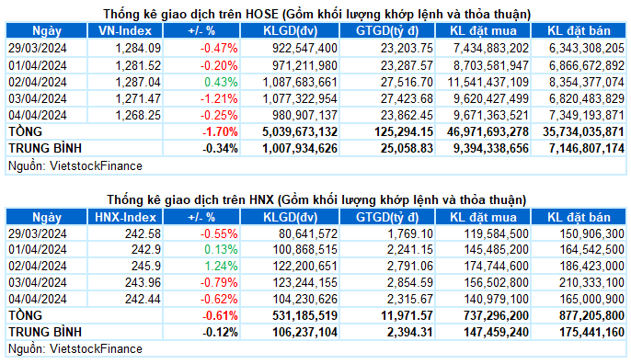Image resolution: width=631 pixels, height=364 pixels.
Task: Click the HNX table title text
Action: click(316, 199)
